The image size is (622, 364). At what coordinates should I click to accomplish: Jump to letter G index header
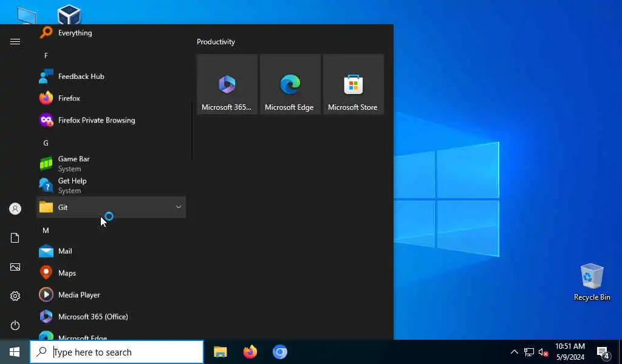46,143
